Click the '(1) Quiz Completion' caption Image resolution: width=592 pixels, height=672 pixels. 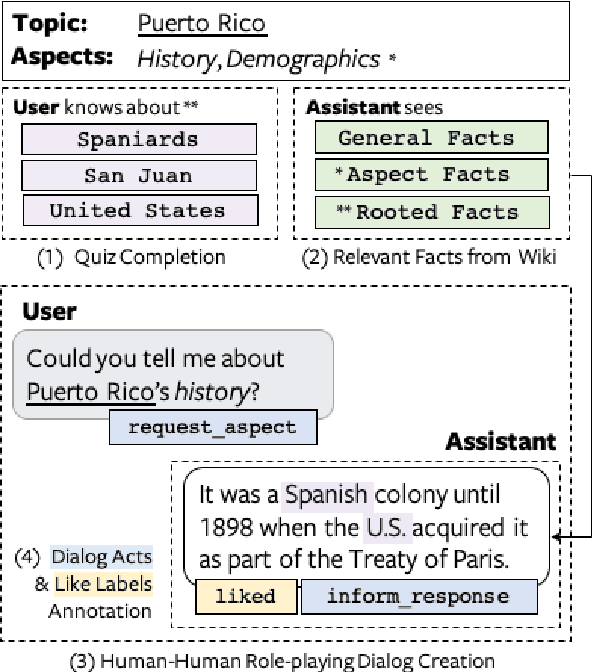click(131, 258)
